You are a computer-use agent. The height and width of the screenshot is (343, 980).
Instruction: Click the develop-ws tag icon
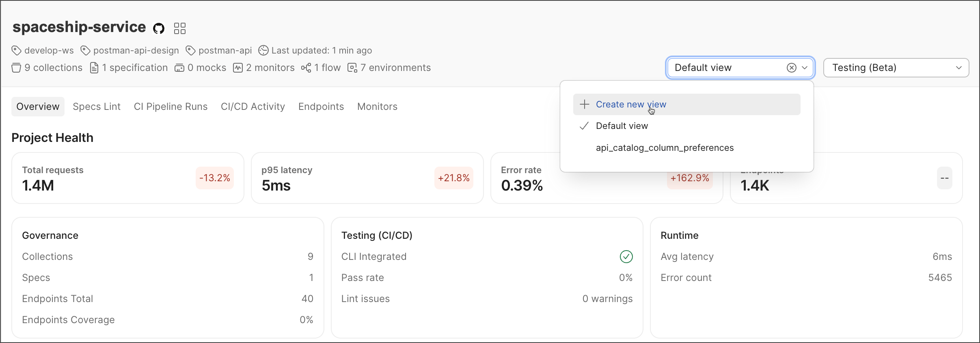(16, 51)
